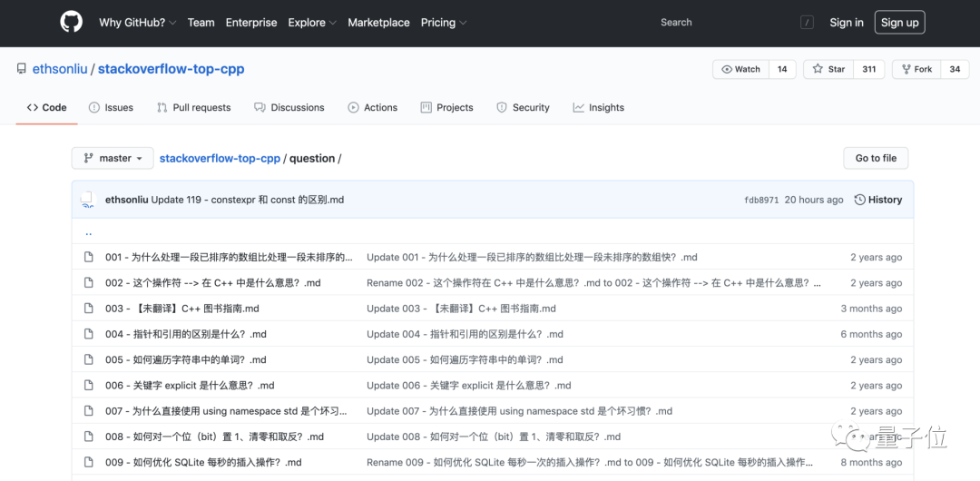Click the Watch button
The image size is (980, 481).
[x=740, y=70]
